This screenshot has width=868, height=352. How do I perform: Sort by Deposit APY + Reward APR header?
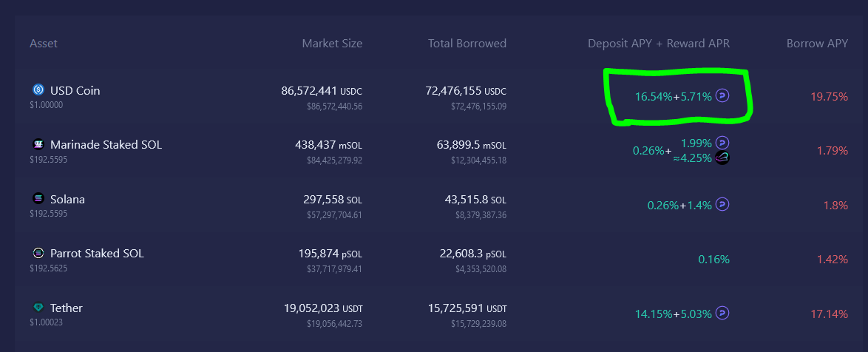click(659, 43)
